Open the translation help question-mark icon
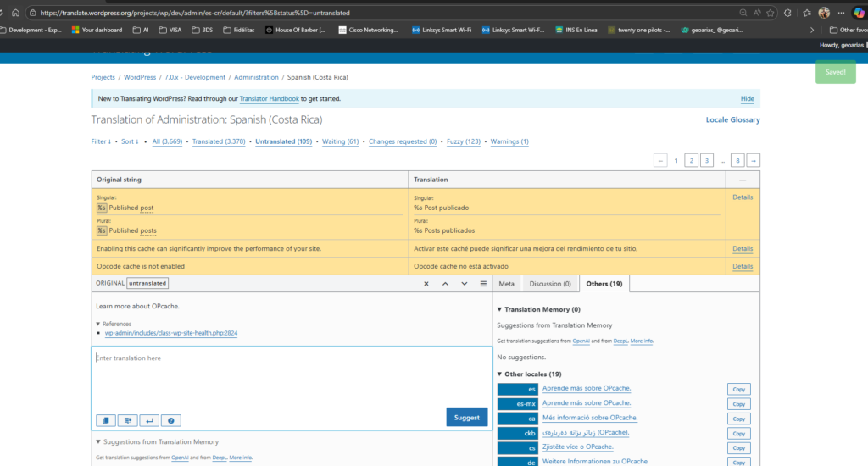 170,420
